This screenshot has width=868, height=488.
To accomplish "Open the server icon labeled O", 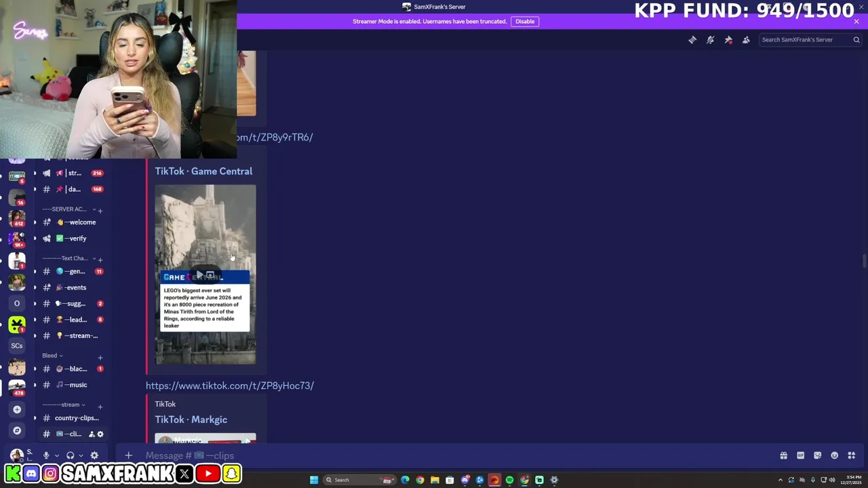I will [17, 303].
